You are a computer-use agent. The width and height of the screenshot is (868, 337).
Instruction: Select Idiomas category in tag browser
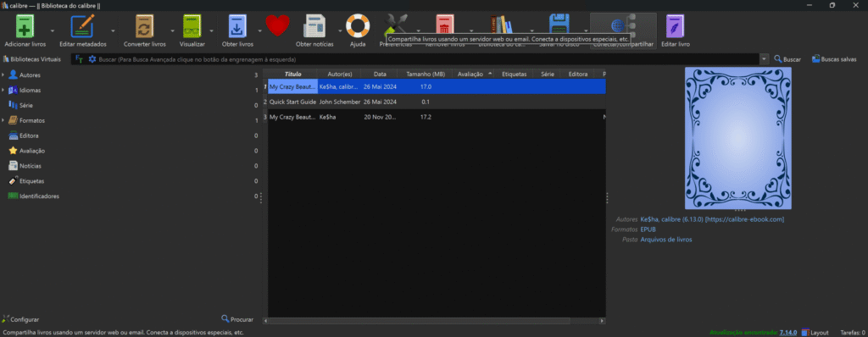coord(30,91)
